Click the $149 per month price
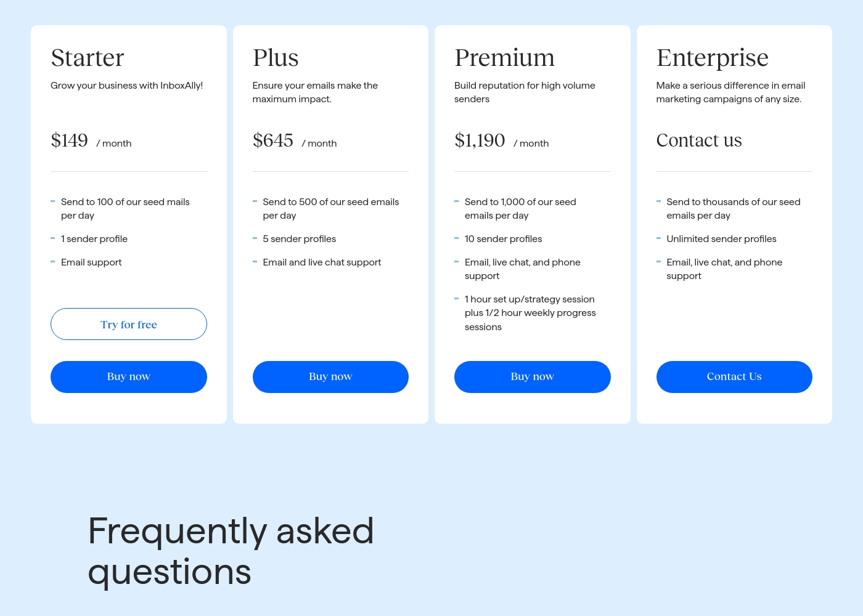Image resolution: width=863 pixels, height=616 pixels. pos(91,140)
